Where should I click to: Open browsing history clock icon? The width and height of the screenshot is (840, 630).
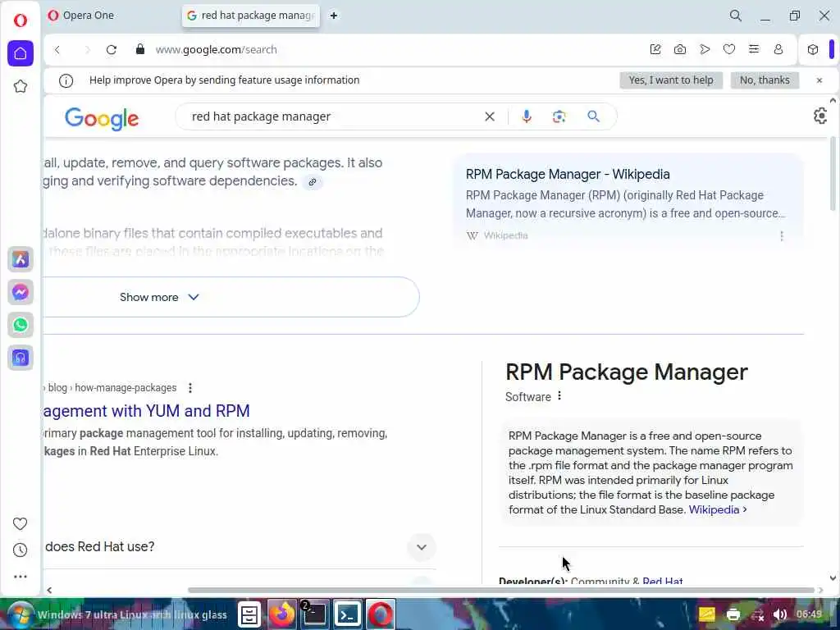20,550
